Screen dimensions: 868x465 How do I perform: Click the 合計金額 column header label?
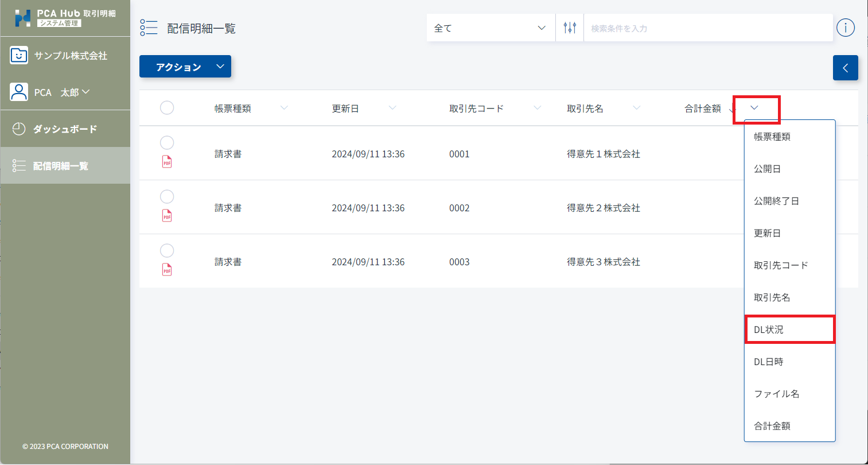coord(703,108)
